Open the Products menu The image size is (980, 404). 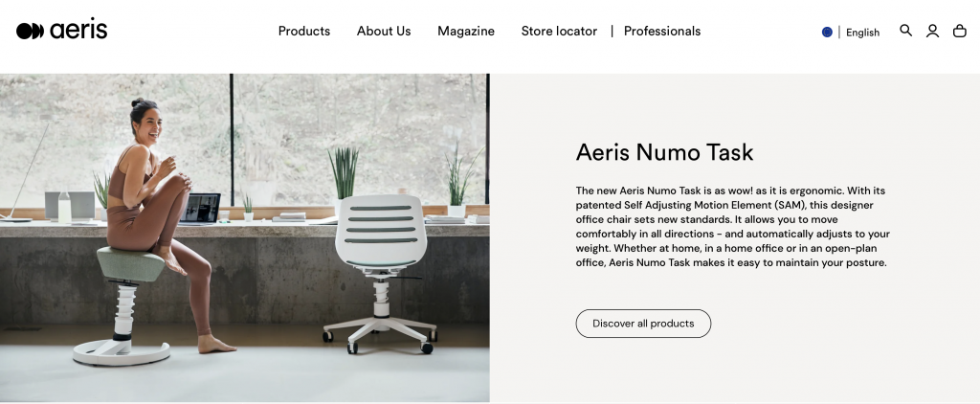tap(304, 31)
